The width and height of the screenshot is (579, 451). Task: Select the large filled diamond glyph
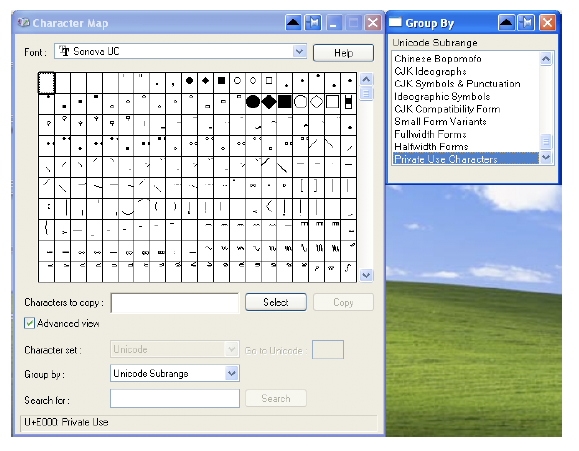[269, 102]
